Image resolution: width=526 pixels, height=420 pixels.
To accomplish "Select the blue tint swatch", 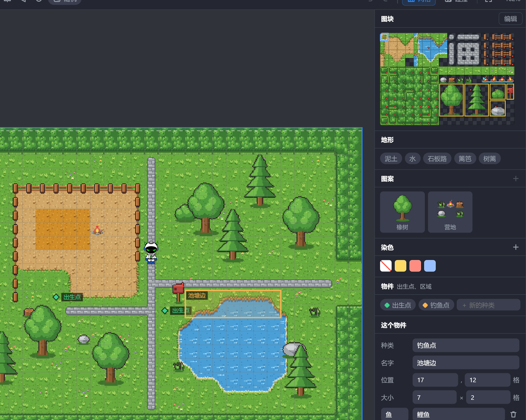I will coord(430,266).
